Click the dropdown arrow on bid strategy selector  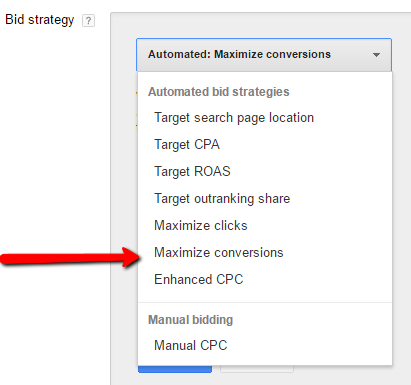pos(376,55)
